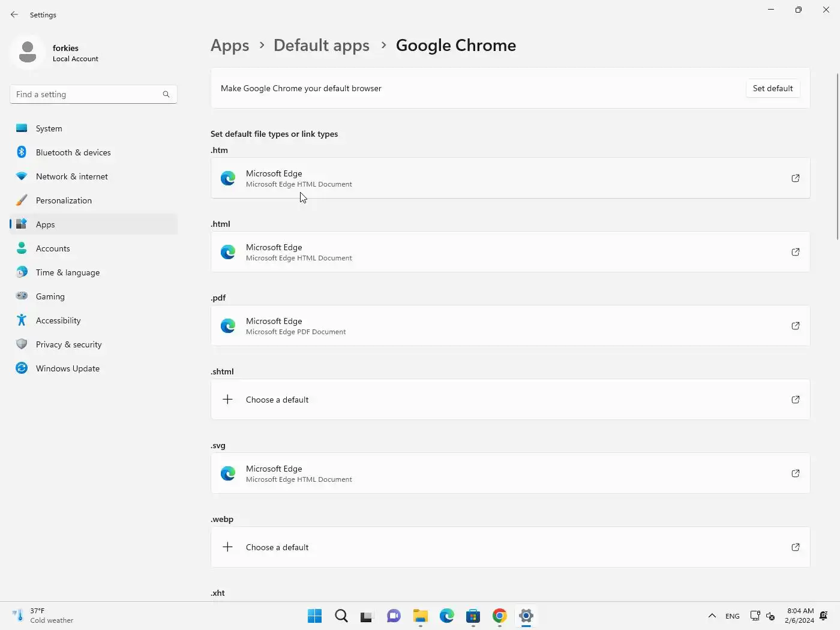Click the forkies user profile avatar
This screenshot has width=840, height=630.
[28, 52]
